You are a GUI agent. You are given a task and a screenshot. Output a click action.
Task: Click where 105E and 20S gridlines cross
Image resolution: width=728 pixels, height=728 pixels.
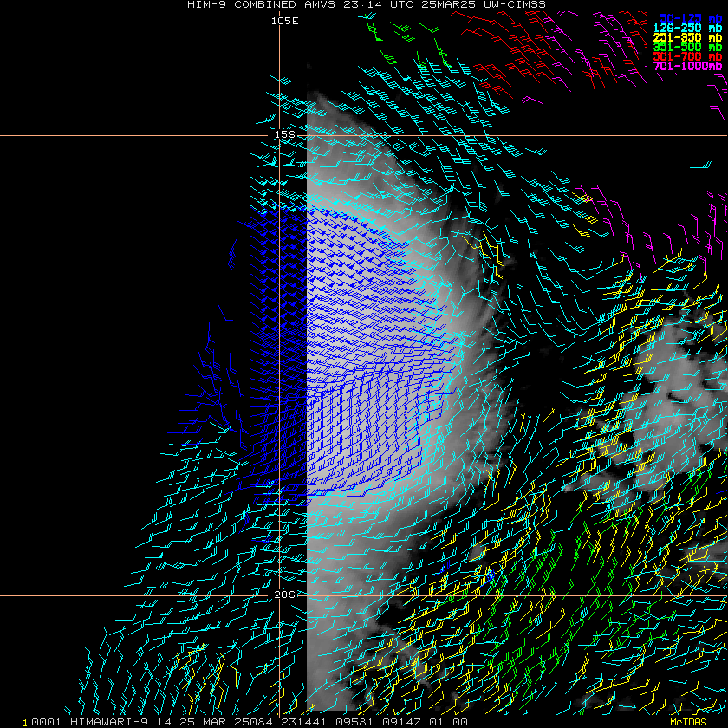click(279, 595)
